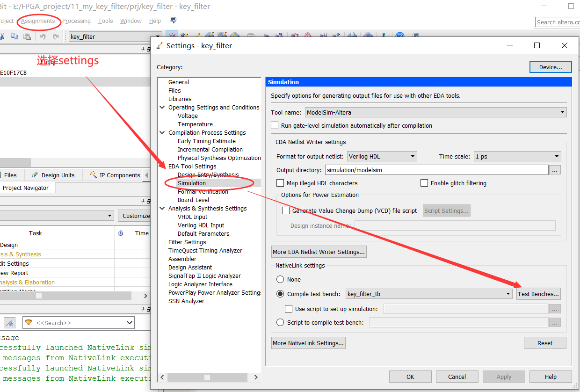Check Enable glitch filtering option
This screenshot has width=580, height=392.
424,183
